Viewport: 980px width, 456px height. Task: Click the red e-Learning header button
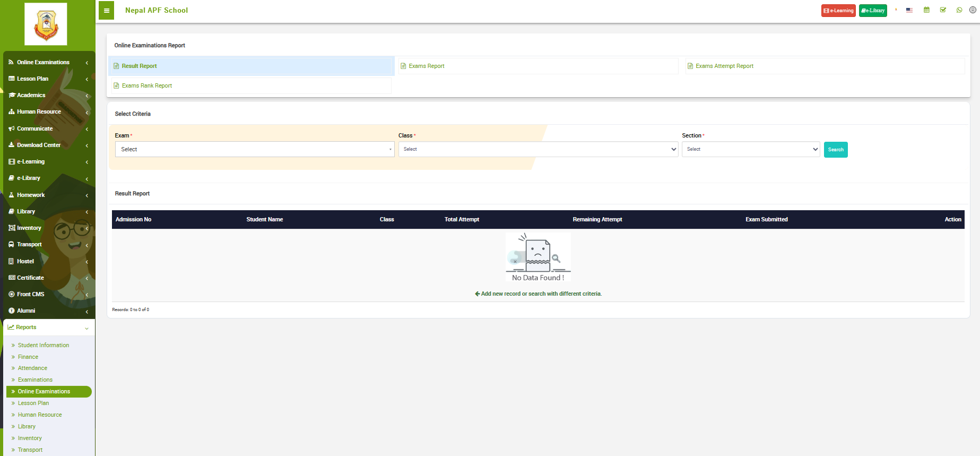tap(838, 11)
